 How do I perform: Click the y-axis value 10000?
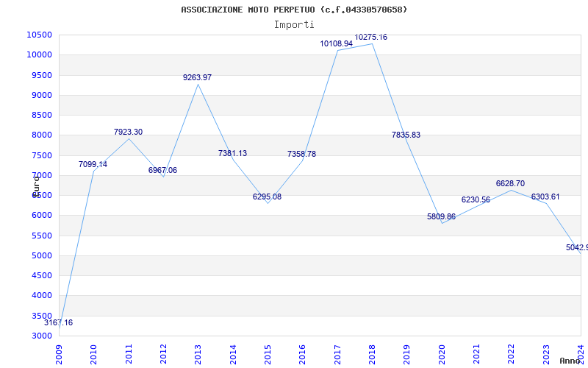point(39,54)
